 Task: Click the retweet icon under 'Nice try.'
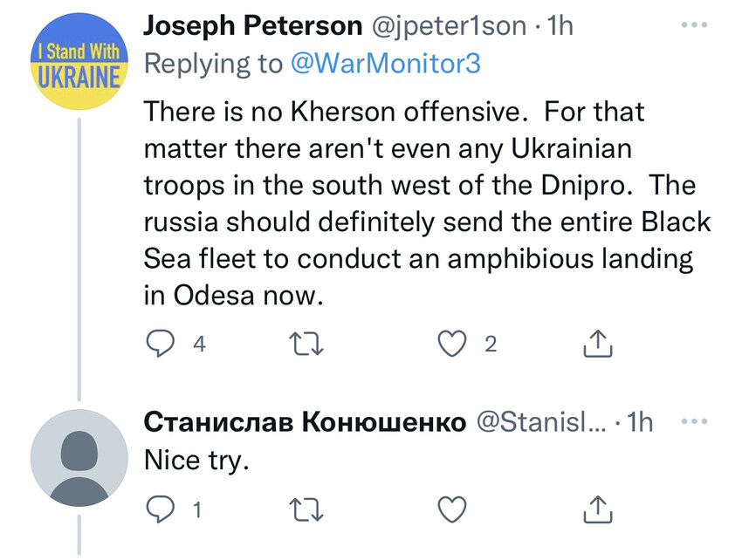tap(307, 509)
